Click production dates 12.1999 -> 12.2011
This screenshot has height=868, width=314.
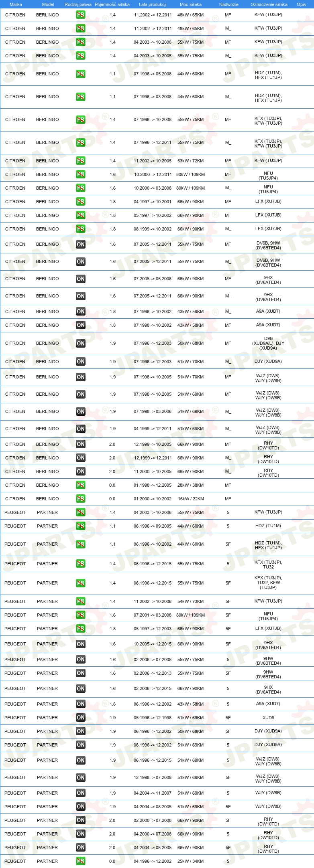[x=153, y=458]
